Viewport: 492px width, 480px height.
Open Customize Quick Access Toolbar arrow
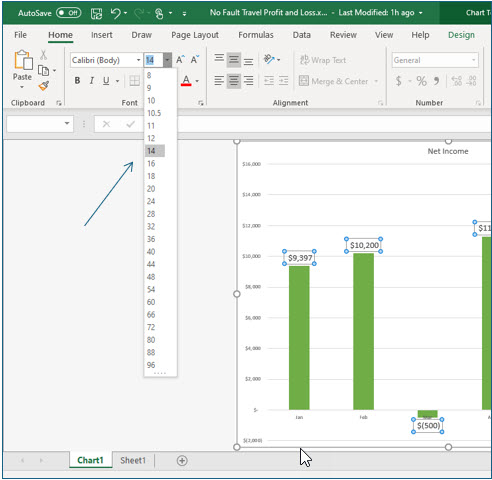pos(184,14)
